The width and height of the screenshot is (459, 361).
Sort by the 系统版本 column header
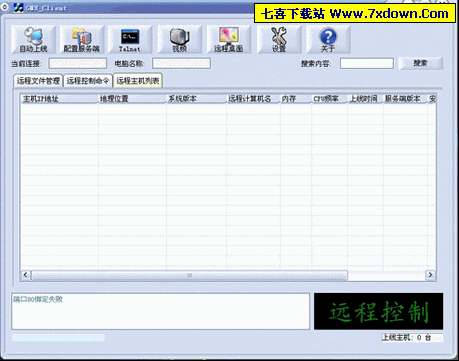196,99
